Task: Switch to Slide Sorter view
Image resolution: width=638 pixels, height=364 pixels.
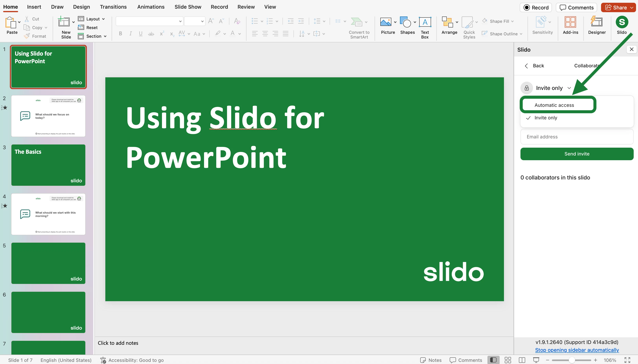Action: click(508, 360)
